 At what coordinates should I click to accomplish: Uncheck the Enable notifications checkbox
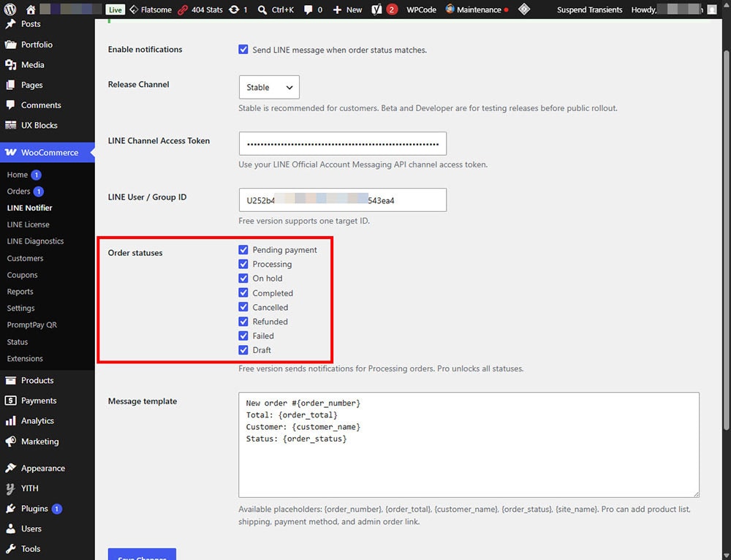pos(243,50)
